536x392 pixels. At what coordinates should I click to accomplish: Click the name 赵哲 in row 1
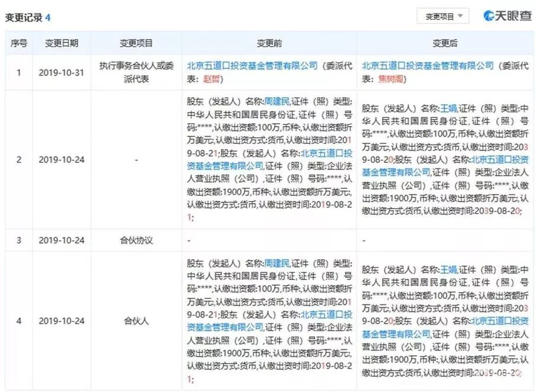coord(211,79)
